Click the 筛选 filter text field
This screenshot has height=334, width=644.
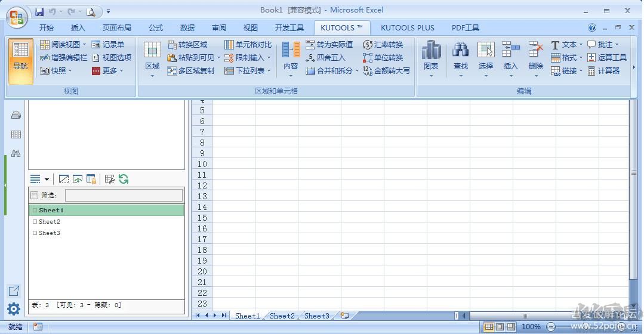click(124, 195)
